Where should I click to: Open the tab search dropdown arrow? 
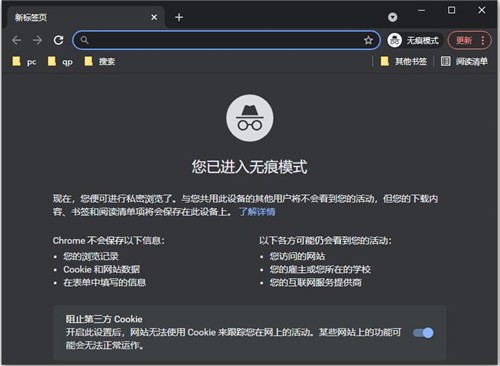(393, 17)
